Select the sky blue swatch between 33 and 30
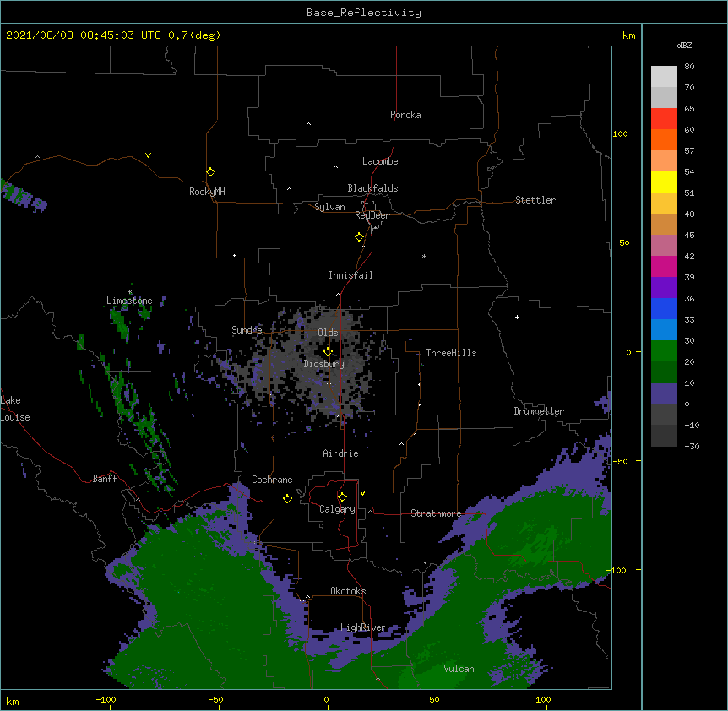The image size is (728, 711). [664, 330]
